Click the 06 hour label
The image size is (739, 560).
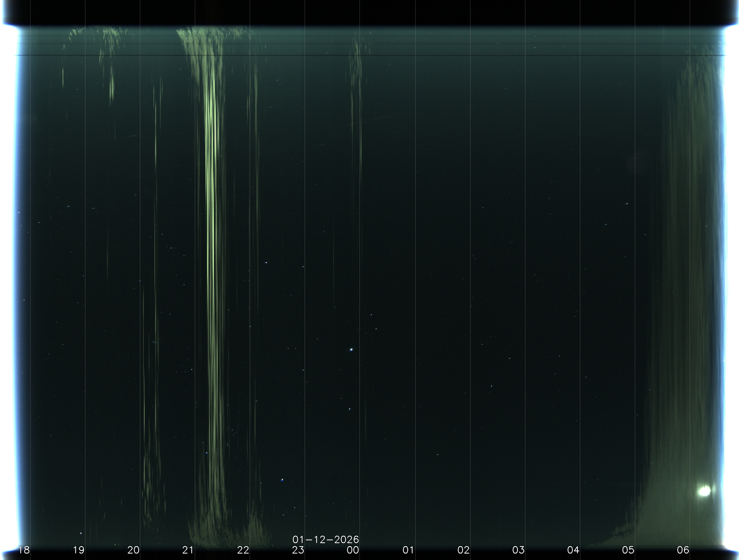(683, 550)
